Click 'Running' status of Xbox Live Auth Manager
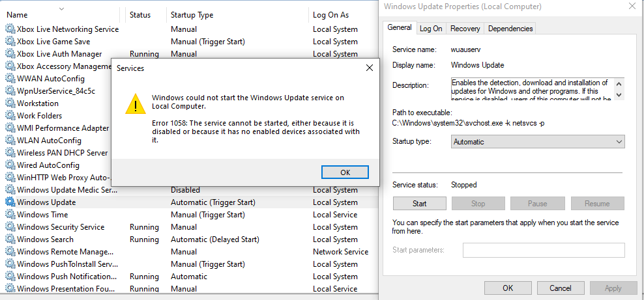Image resolution: width=644 pixels, height=300 pixels. tap(144, 54)
